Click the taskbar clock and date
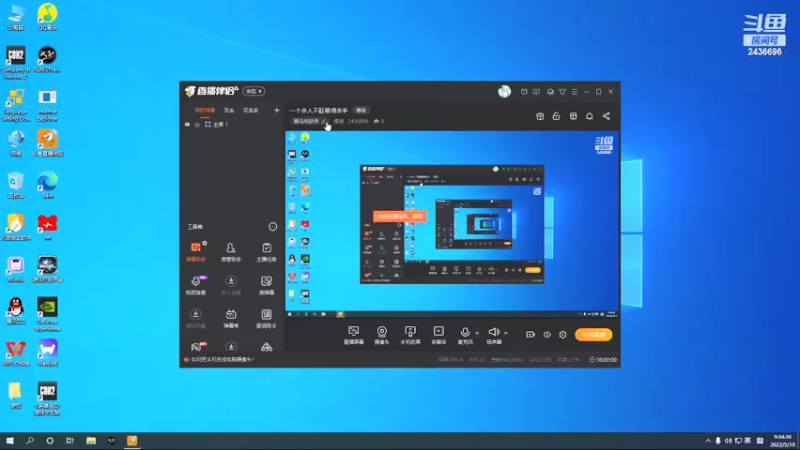The image size is (800, 450). 783,441
